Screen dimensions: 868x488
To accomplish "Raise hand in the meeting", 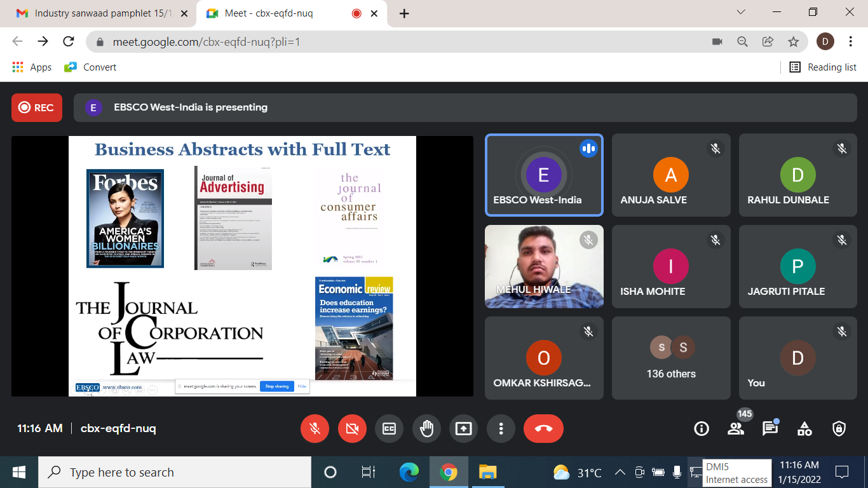I will tap(426, 429).
